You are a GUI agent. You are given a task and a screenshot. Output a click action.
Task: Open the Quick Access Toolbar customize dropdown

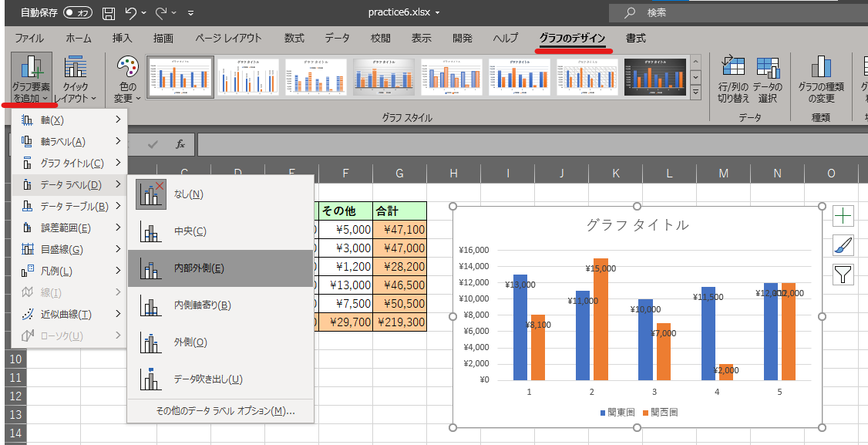click(x=190, y=13)
